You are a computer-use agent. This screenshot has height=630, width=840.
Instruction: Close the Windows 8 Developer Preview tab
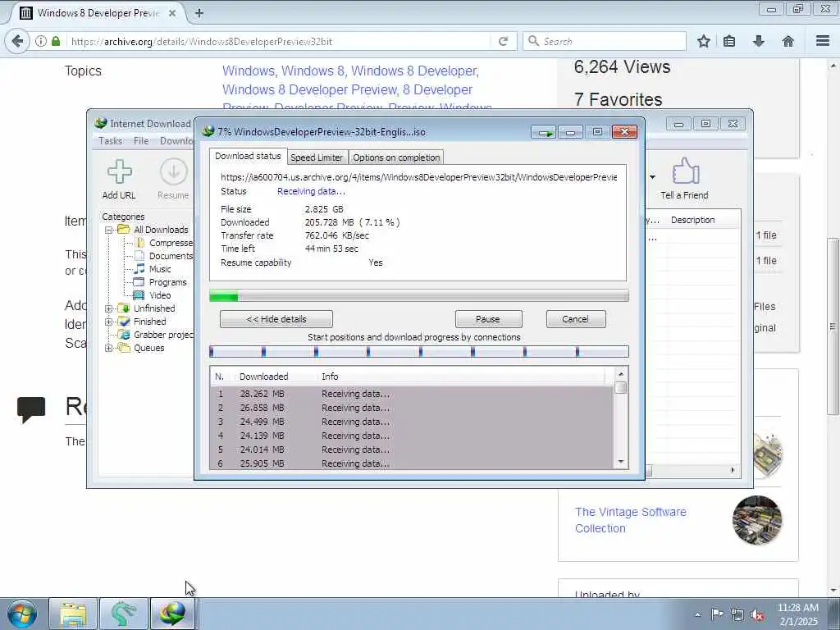coord(172,13)
